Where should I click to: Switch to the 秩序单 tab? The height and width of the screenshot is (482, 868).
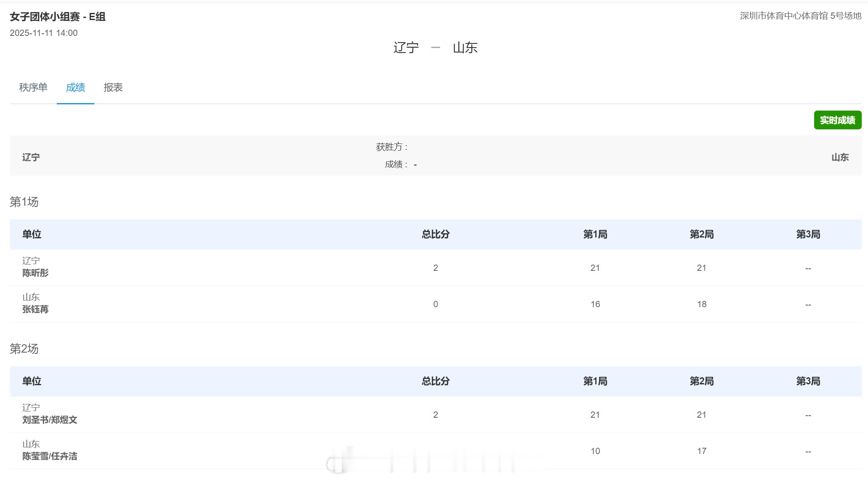pyautogui.click(x=33, y=88)
